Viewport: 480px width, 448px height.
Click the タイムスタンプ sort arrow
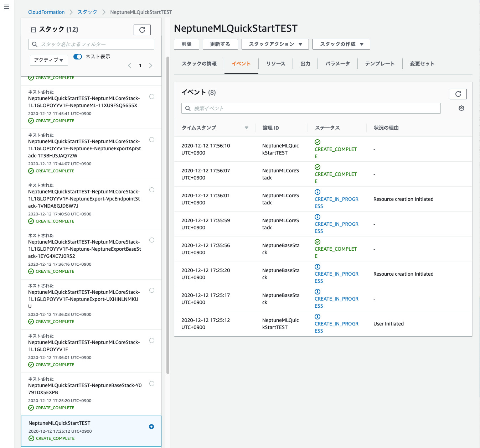pyautogui.click(x=246, y=127)
